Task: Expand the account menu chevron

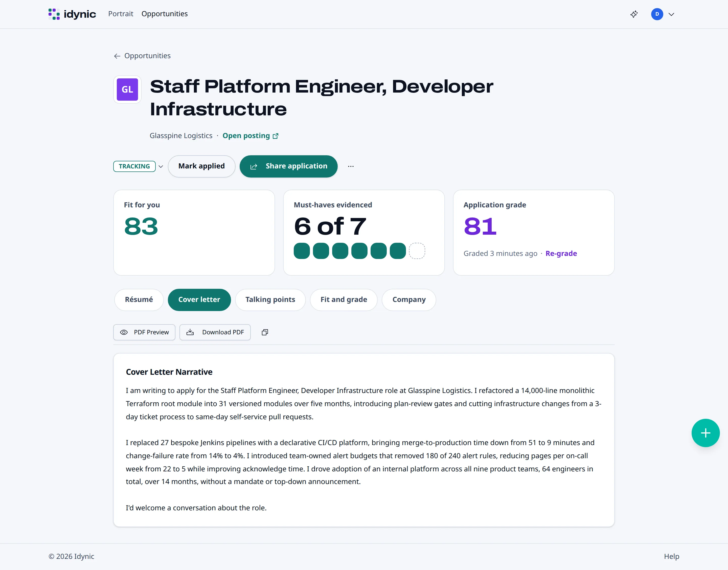Action: [672, 14]
